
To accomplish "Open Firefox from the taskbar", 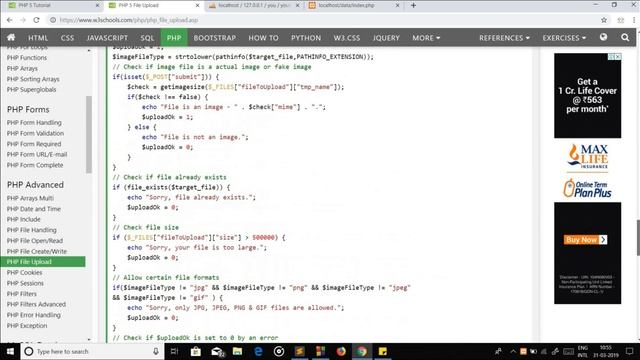I will click(341, 351).
